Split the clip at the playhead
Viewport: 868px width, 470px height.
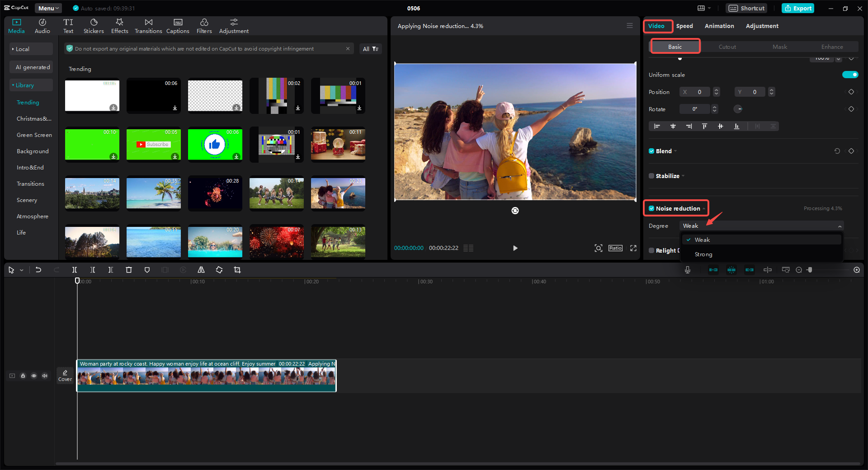point(75,270)
